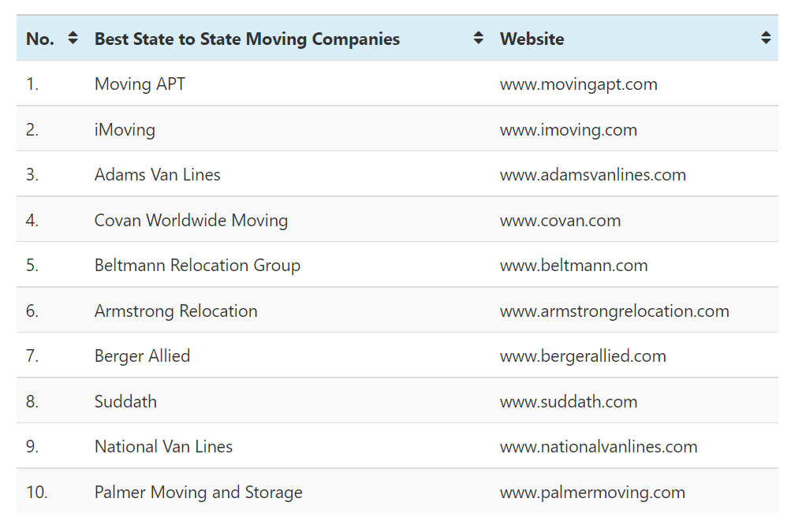This screenshot has height=532, width=802.
Task: Click the sort arrows in Website column
Action: (766, 38)
